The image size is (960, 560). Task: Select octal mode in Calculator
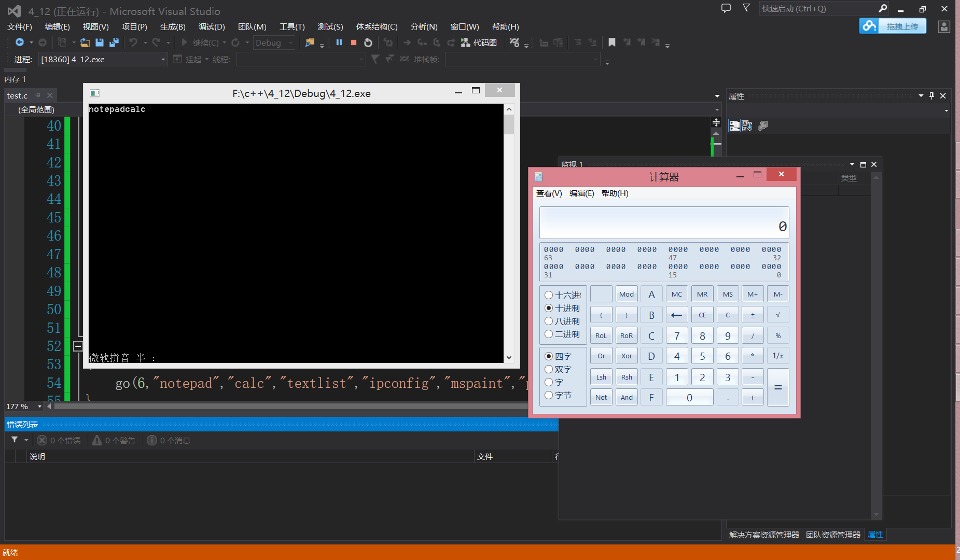coord(549,321)
